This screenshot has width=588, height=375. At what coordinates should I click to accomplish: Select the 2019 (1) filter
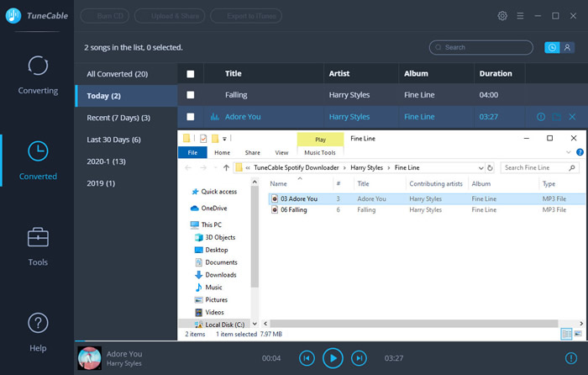[x=126, y=183]
